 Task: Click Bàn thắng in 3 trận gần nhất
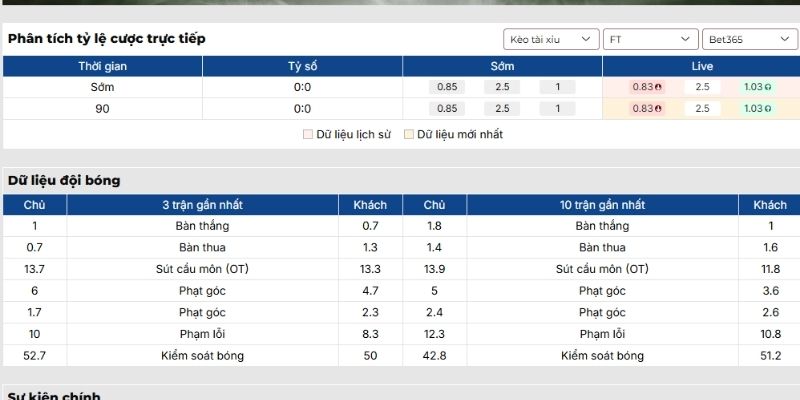pyautogui.click(x=203, y=226)
